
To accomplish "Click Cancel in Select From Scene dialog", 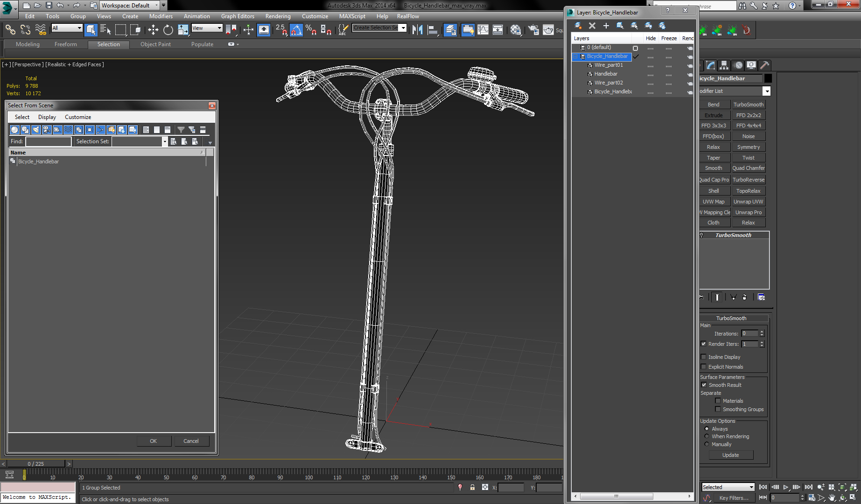I will pos(191,441).
